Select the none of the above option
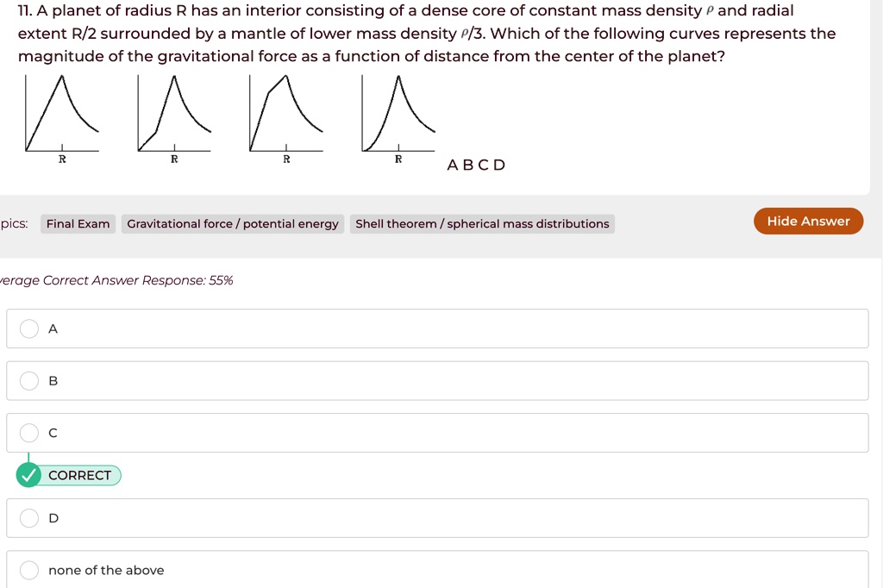This screenshot has height=588, width=883. click(x=29, y=569)
